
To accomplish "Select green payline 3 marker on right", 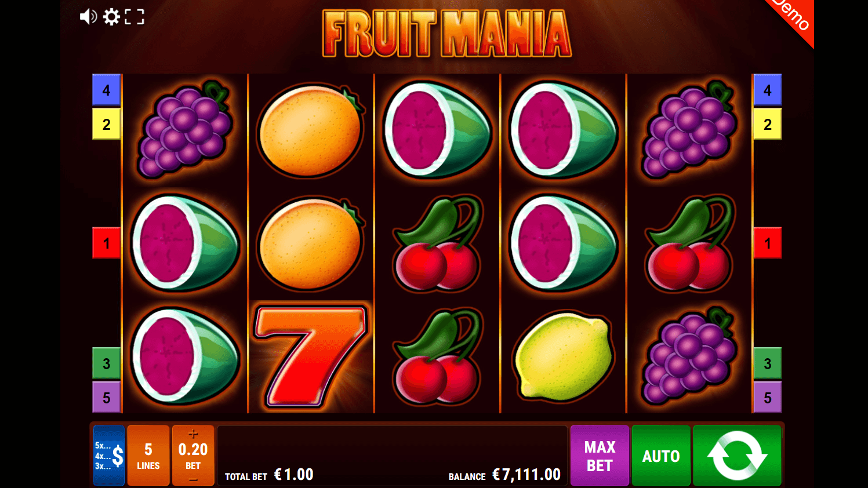I will [767, 363].
